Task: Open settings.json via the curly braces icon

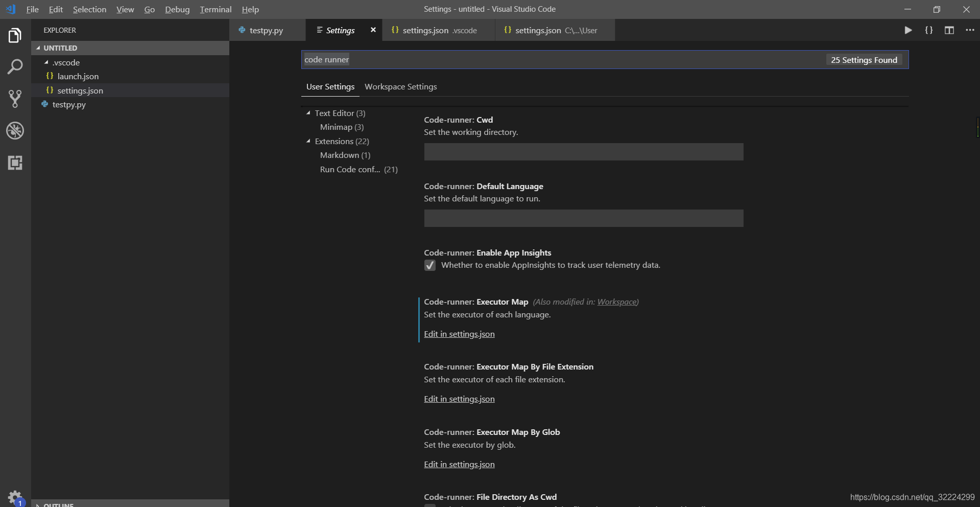Action: (929, 30)
